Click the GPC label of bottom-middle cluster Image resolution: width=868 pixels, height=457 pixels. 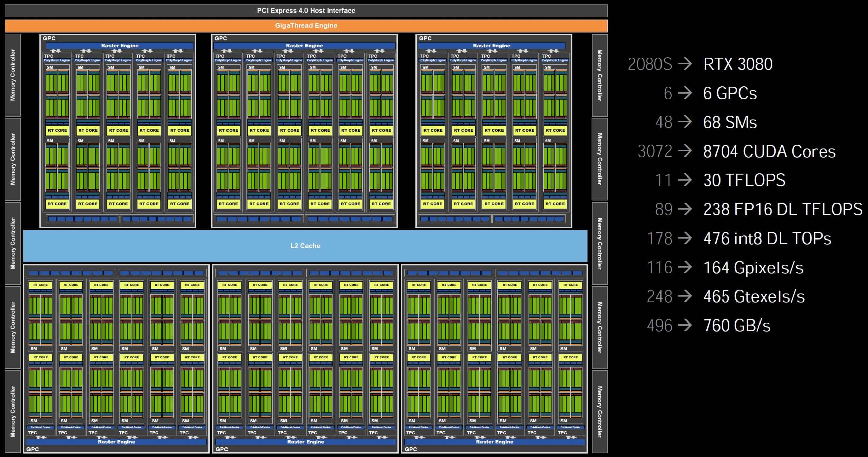point(222,449)
